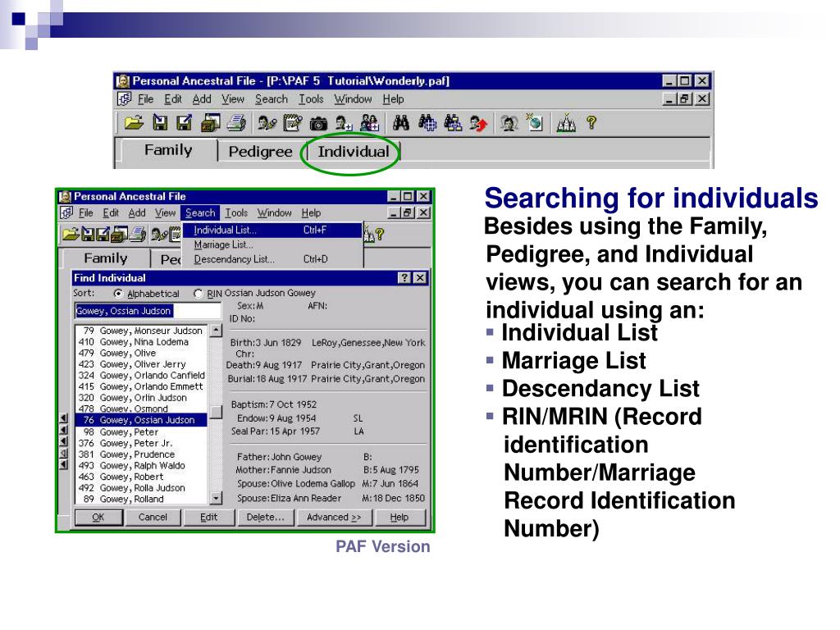Click the search field containing 'Gowey, Ossian Judson'
Screen dimensions: 840x630
(148, 311)
